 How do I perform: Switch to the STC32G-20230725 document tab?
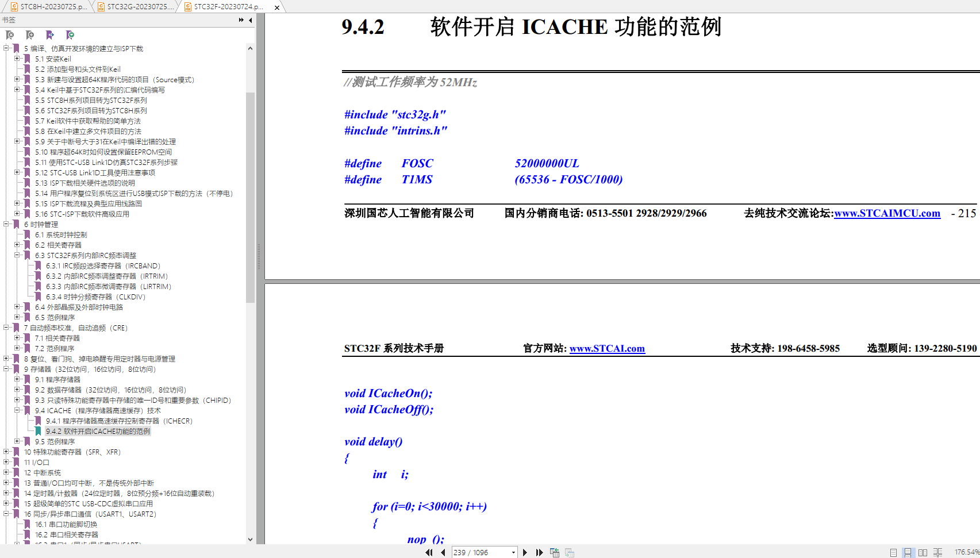[x=136, y=7]
